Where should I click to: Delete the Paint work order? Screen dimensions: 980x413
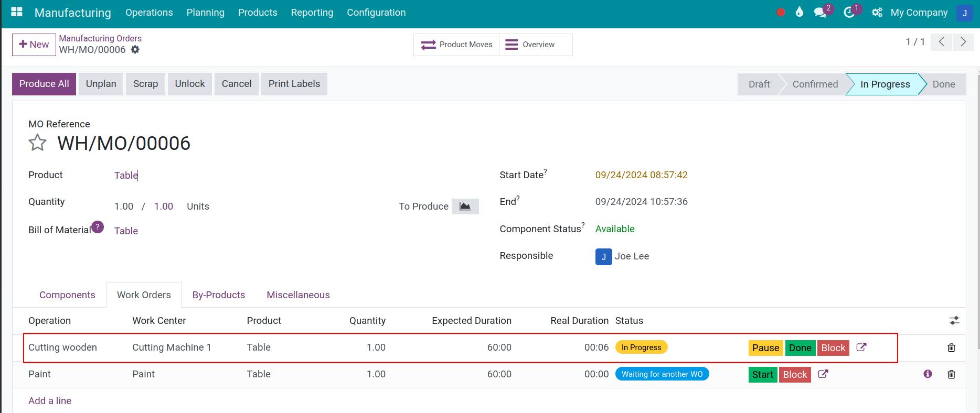(951, 374)
